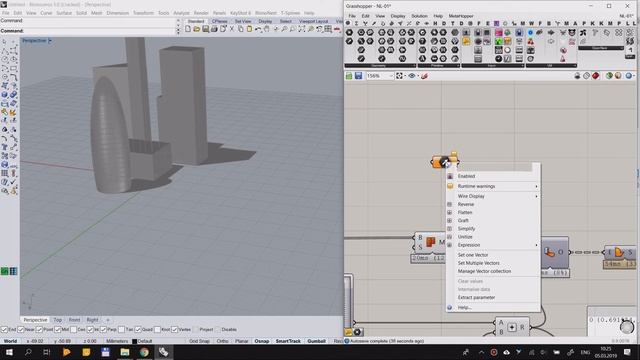Click Grasshopper sketch pencil icon
This screenshot has height=360, width=640.
coord(424,76)
